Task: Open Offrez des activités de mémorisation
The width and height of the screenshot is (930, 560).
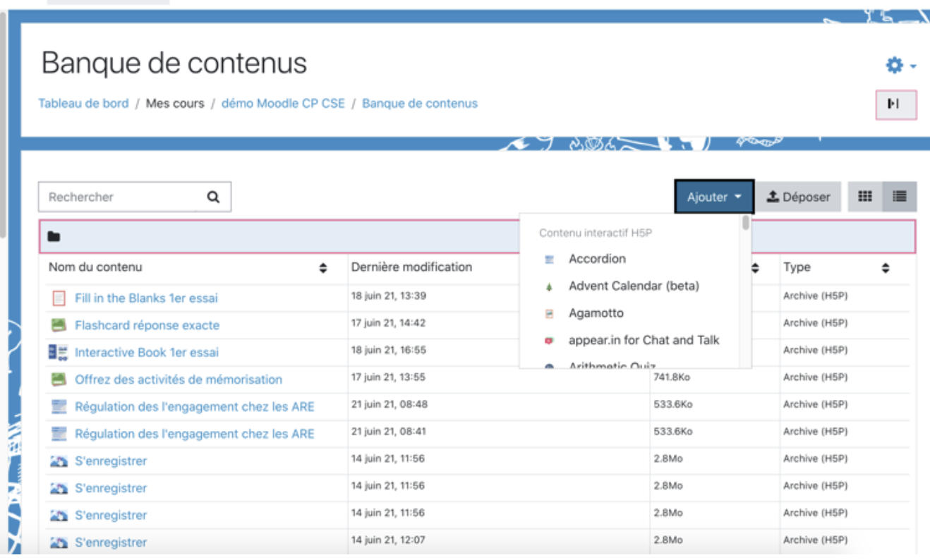Action: pyautogui.click(x=179, y=379)
